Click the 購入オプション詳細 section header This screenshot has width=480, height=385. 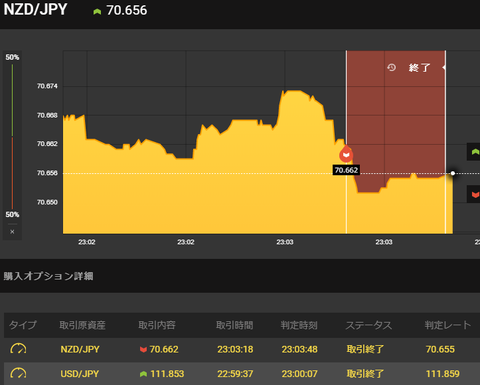(x=48, y=276)
